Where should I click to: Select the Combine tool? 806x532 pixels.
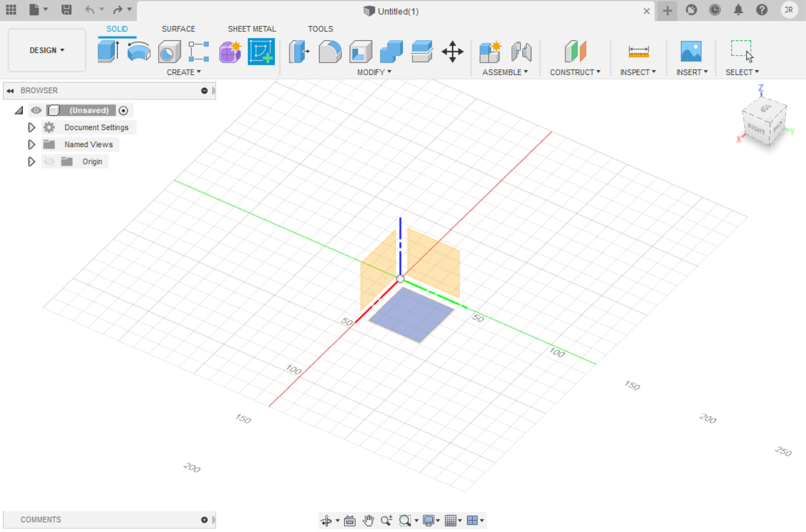click(391, 52)
